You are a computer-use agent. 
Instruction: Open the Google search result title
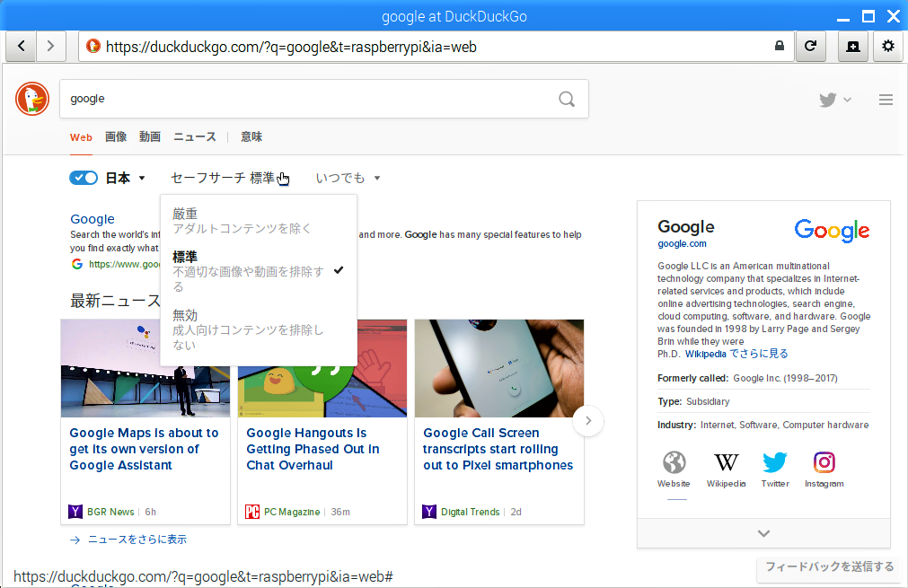93,219
